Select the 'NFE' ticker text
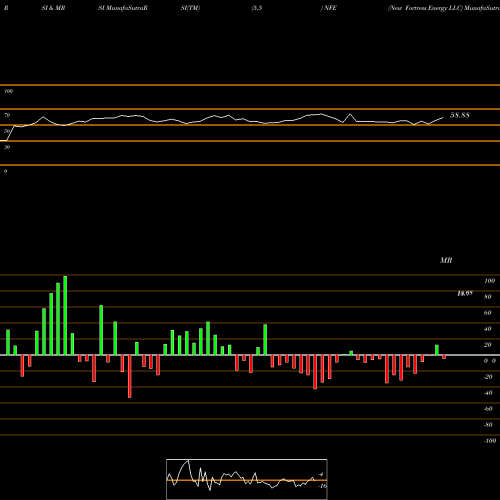Image resolution: width=500 pixels, height=500 pixels. 330,8
